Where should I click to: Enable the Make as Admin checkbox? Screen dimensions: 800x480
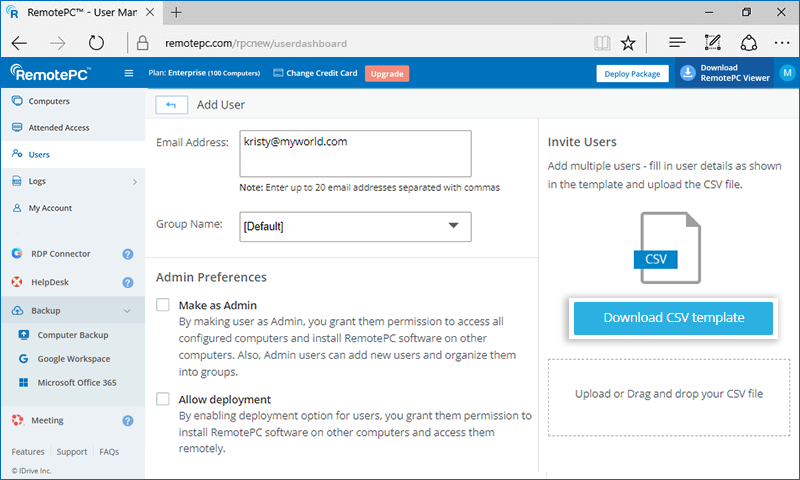163,305
